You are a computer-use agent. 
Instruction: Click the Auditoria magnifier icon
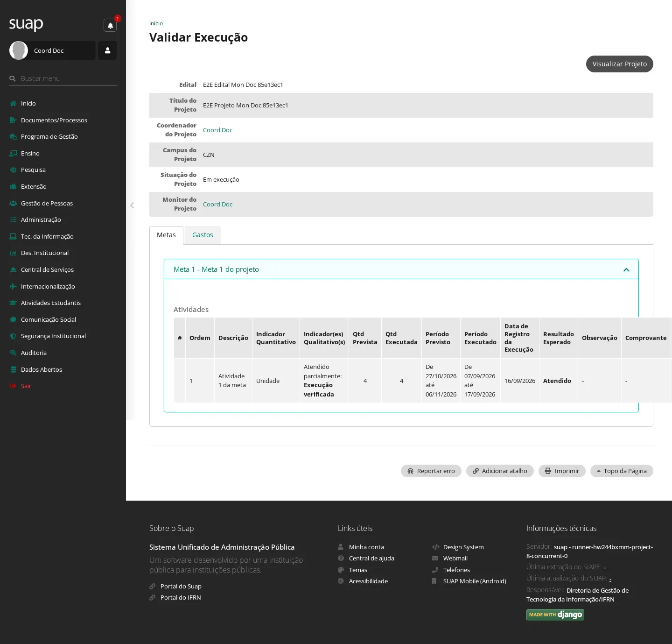tap(13, 353)
